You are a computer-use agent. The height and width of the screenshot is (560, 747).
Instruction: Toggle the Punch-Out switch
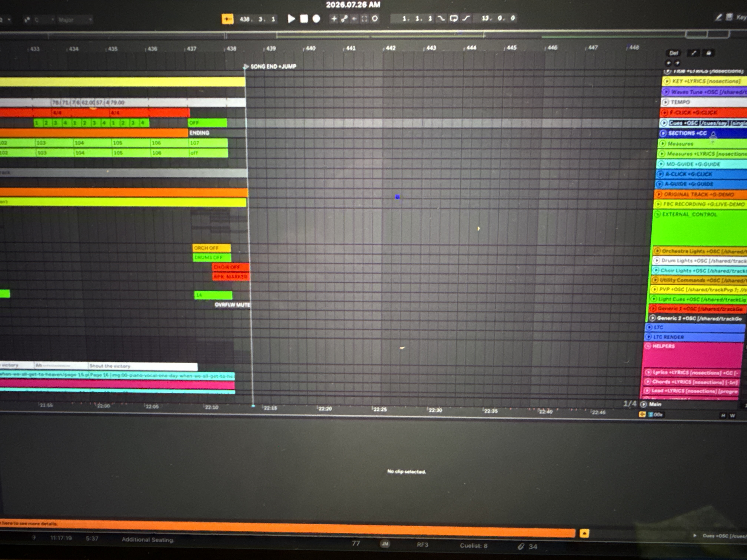point(466,18)
